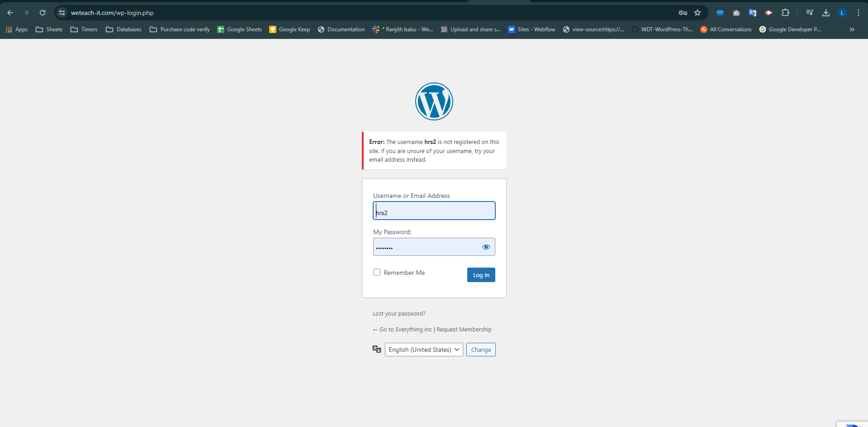Click the password key icon in address bar

pos(683,13)
